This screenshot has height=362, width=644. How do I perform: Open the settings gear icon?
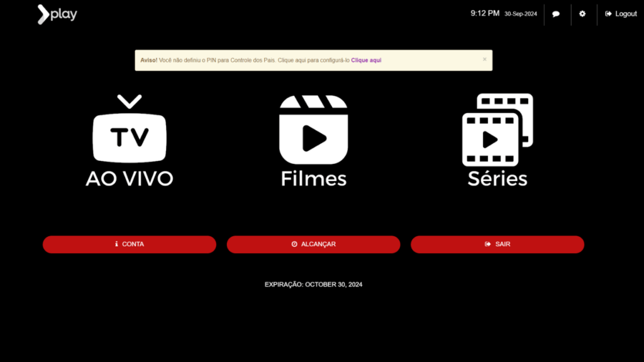point(582,14)
